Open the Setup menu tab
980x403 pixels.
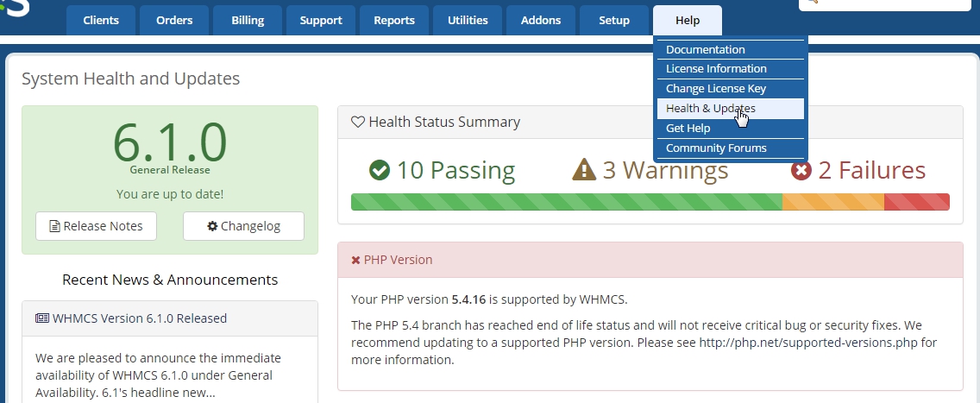click(613, 20)
